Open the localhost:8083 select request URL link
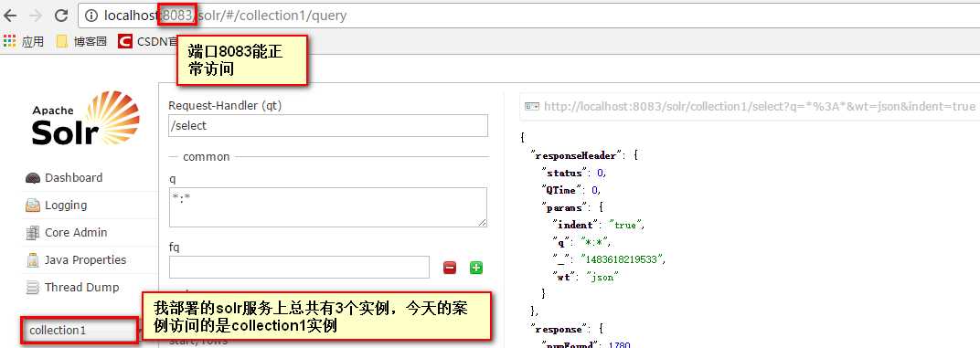The width and height of the screenshot is (980, 348). 760,107
